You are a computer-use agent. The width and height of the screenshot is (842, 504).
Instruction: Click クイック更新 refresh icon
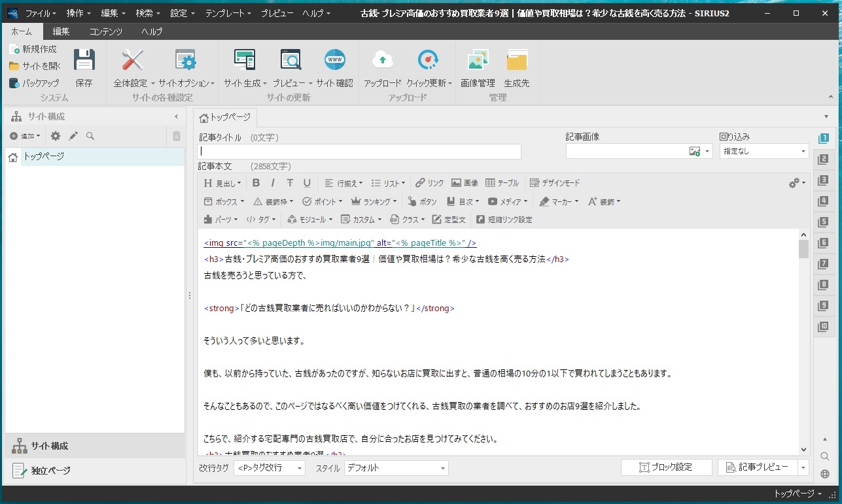(428, 59)
